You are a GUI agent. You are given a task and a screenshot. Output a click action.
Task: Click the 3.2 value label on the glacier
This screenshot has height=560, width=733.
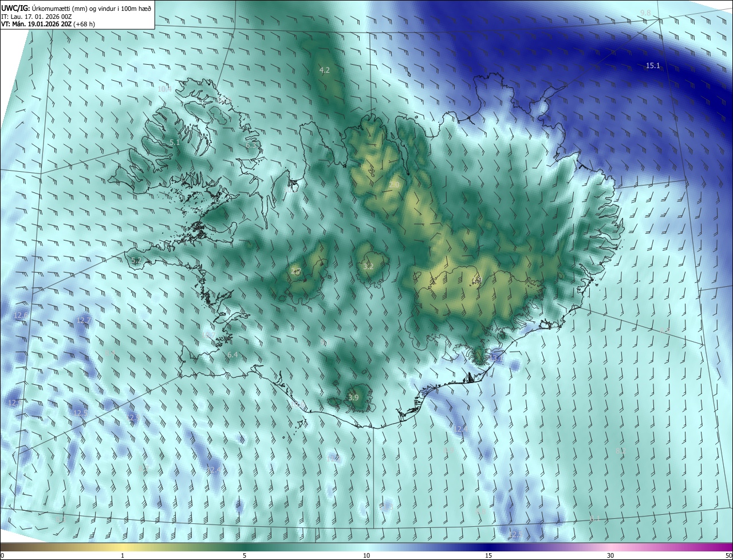point(368,266)
